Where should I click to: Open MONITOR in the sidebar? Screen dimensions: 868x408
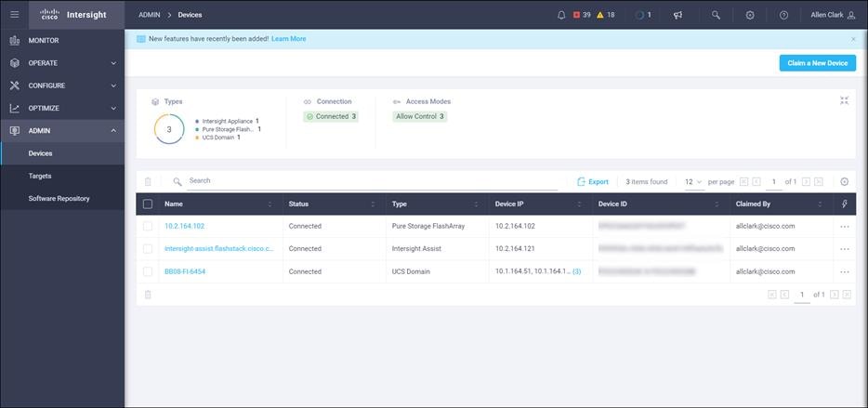(62, 40)
